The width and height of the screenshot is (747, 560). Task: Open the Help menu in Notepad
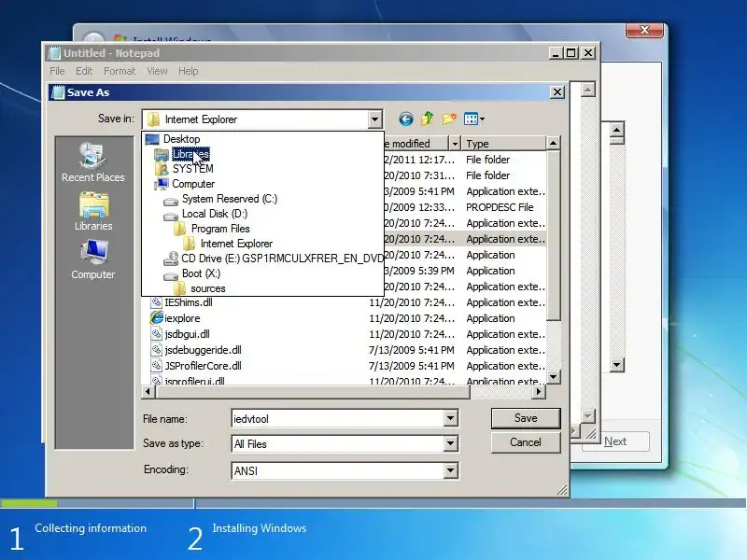tap(189, 71)
